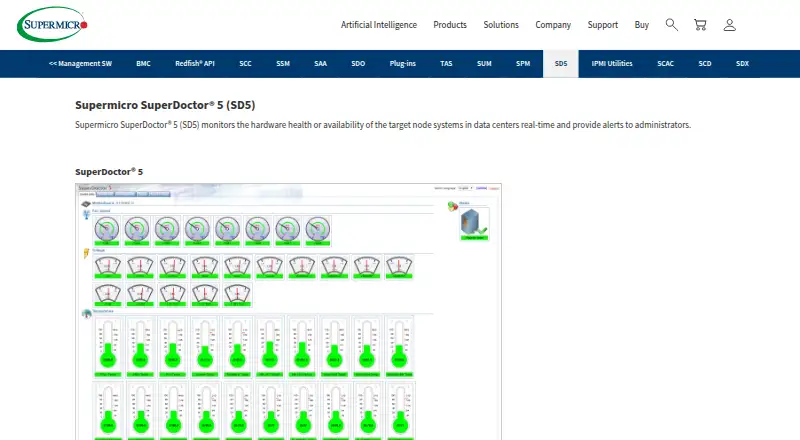Switch to the BMC tab
800x440 pixels.
point(143,64)
